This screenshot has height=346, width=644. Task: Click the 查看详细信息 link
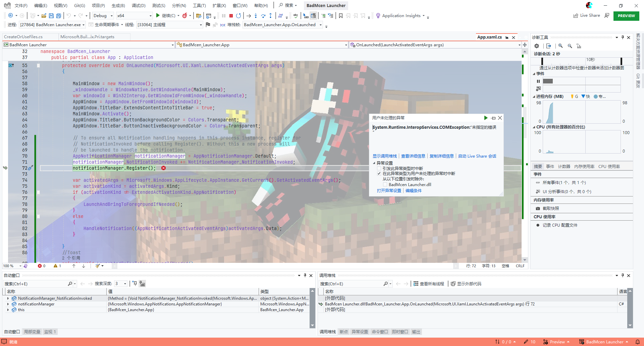(x=413, y=156)
